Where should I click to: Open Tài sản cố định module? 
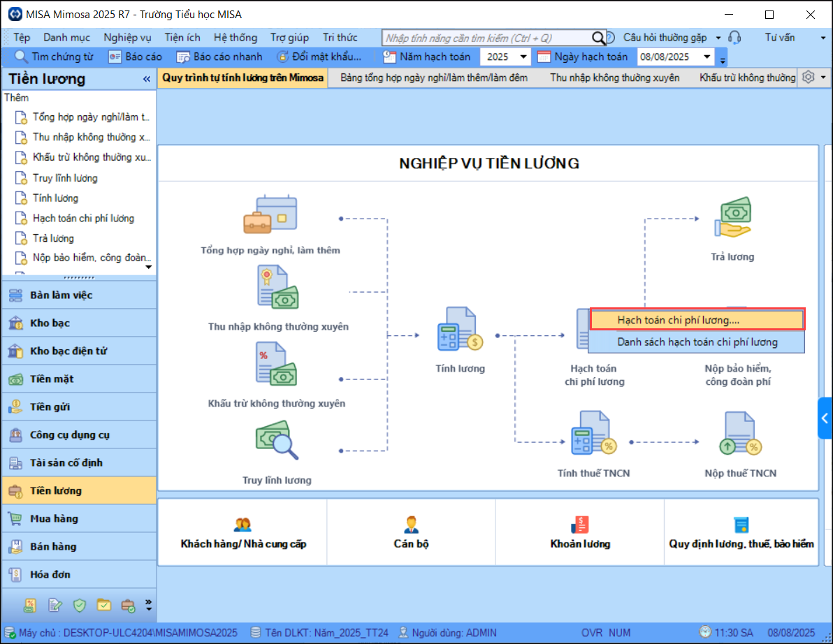click(79, 463)
